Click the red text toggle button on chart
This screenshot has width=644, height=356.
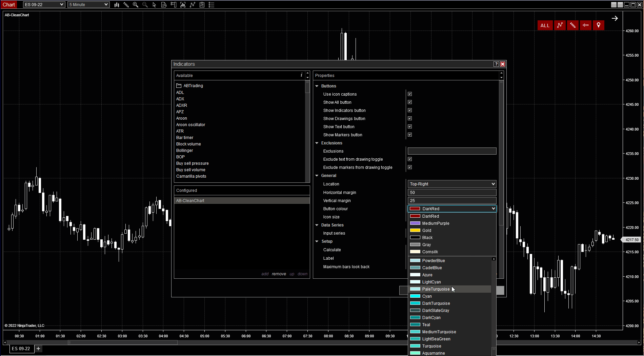pyautogui.click(x=586, y=25)
